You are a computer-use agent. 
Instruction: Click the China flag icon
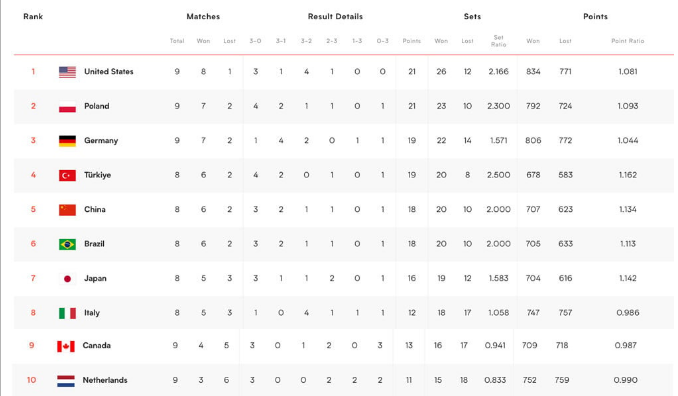point(67,210)
